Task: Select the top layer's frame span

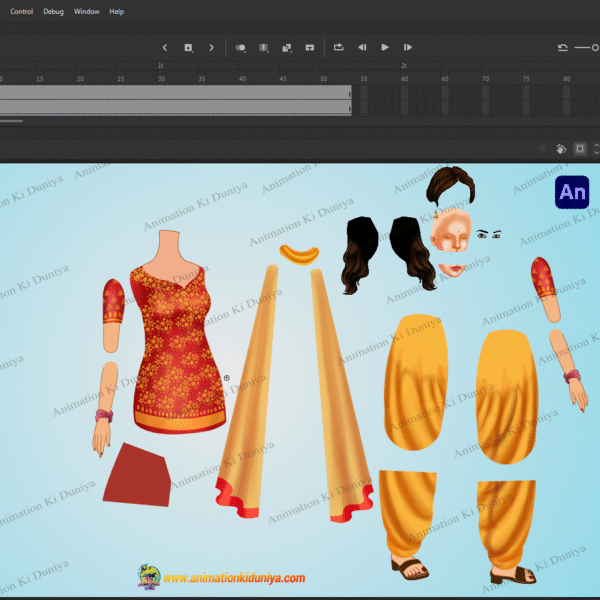Action: click(176, 92)
